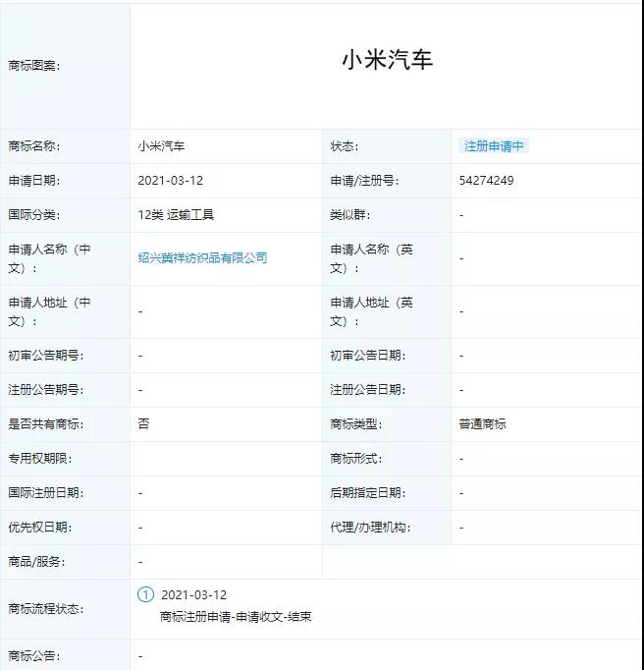Viewport: 644px width, 670px height.
Task: Click the 状态 label
Action: (x=345, y=146)
